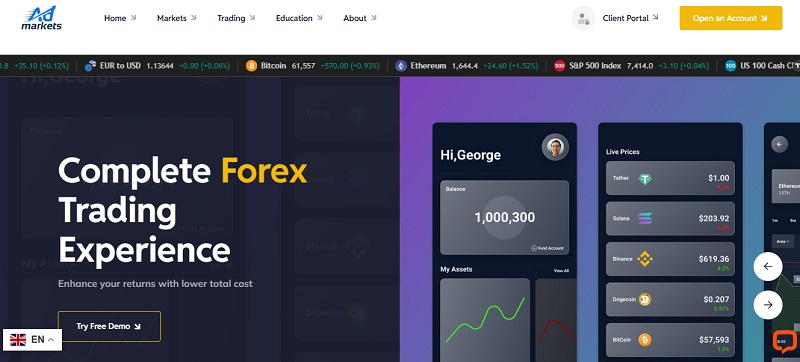Click the S&P 500 Index ticker icon
Image resolution: width=800 pixels, height=362 pixels.
click(560, 66)
